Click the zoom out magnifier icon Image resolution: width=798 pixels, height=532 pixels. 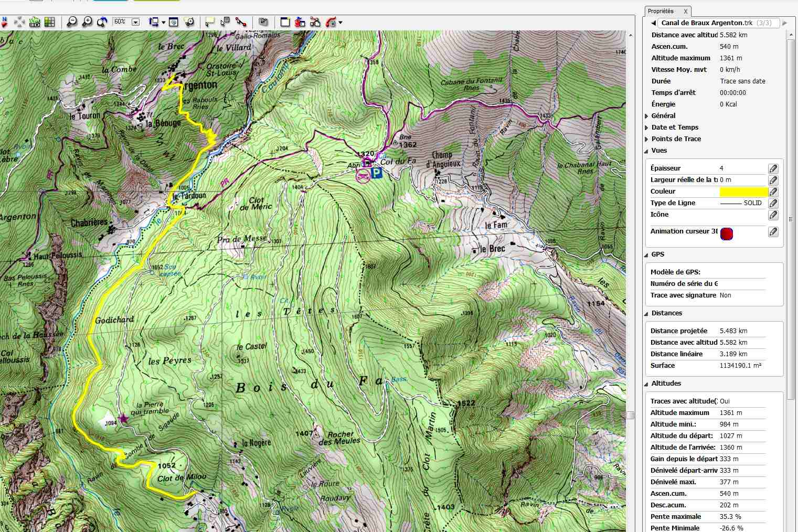coord(72,22)
